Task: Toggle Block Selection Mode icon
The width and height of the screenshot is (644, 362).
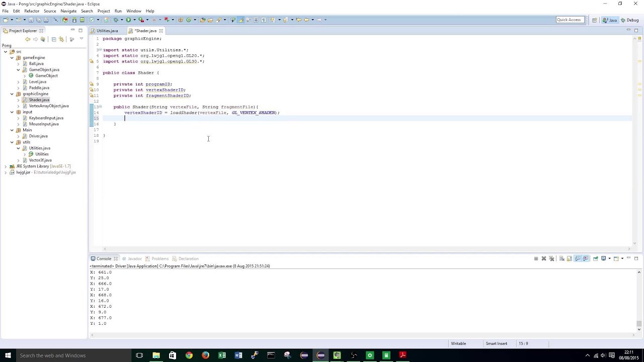Action: click(256, 20)
